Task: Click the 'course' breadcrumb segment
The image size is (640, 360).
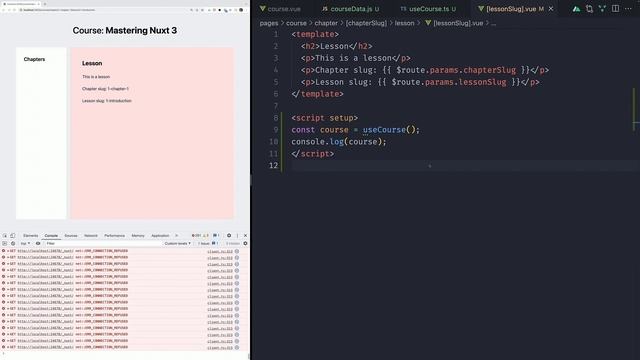Action: click(x=296, y=23)
